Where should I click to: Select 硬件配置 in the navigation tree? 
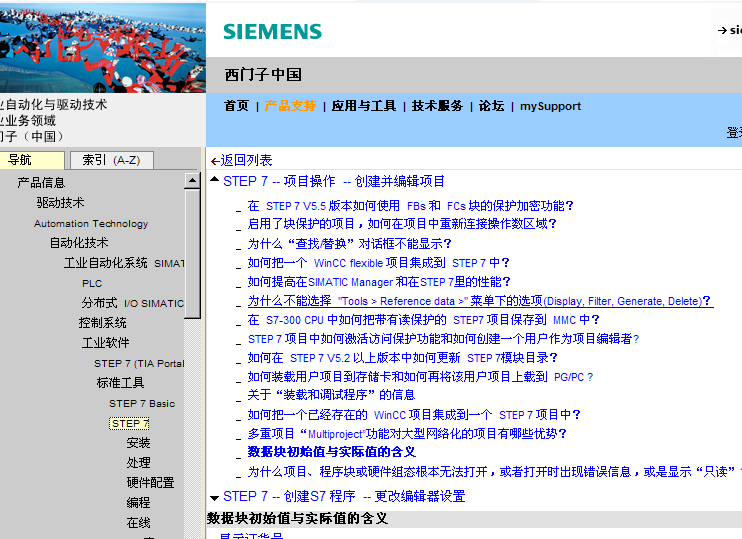(150, 483)
